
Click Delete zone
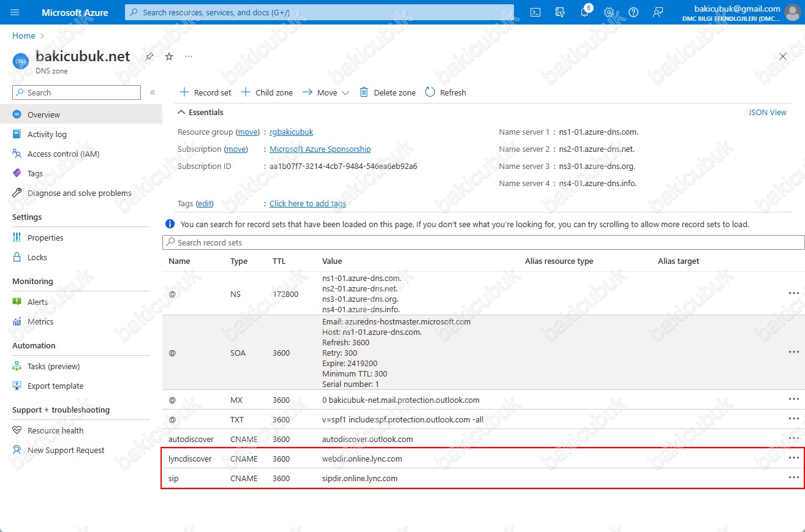coord(387,92)
